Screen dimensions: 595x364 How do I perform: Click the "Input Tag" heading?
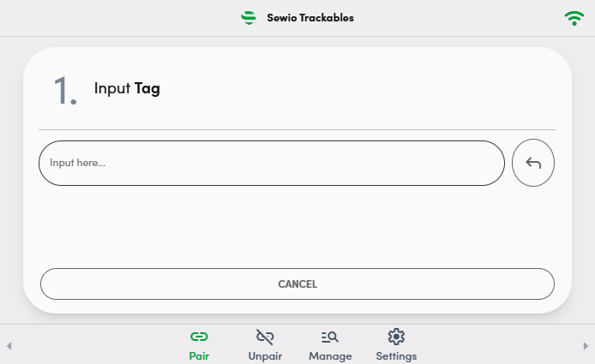coord(127,89)
